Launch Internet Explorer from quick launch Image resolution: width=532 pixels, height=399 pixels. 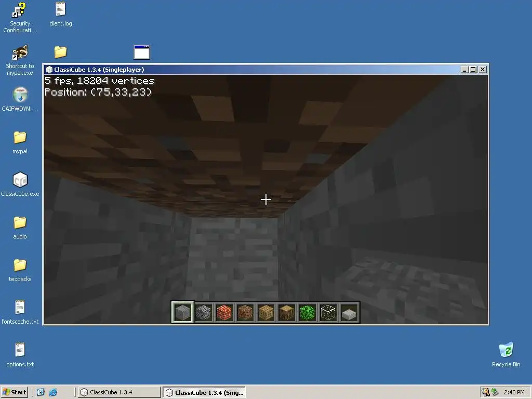coord(53,392)
